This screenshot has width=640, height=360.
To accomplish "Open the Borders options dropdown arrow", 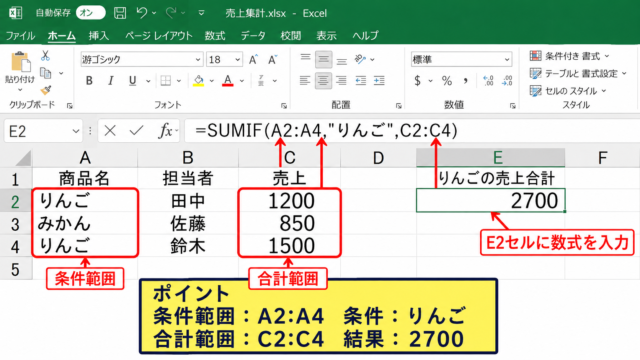I will pyautogui.click(x=179, y=81).
